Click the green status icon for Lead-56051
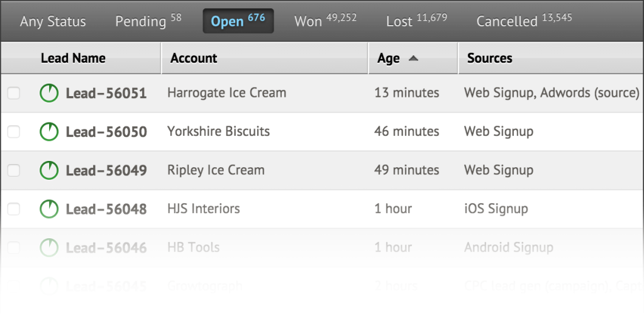 (49, 93)
